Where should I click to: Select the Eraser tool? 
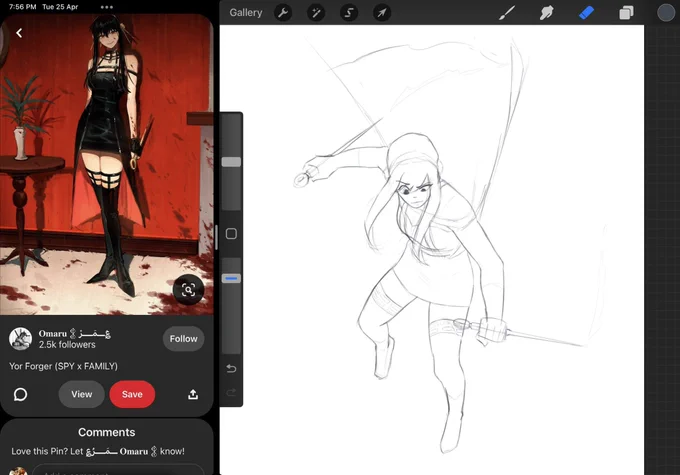point(586,13)
